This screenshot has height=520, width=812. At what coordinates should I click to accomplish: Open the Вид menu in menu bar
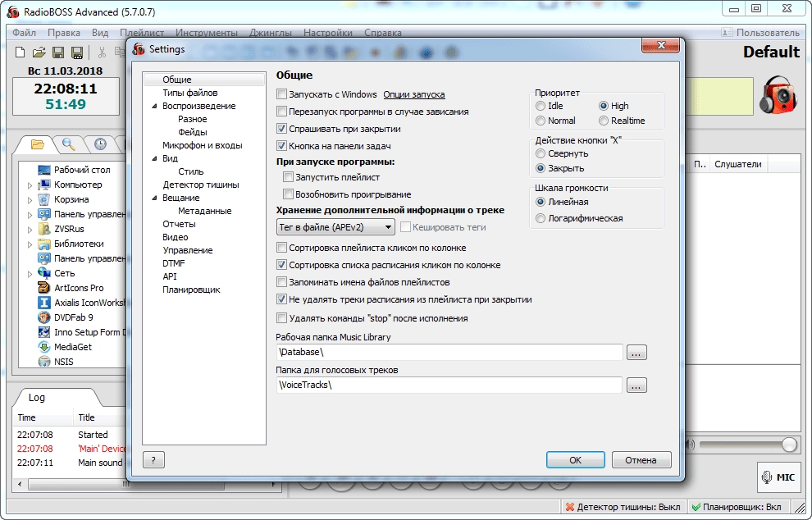[100, 33]
